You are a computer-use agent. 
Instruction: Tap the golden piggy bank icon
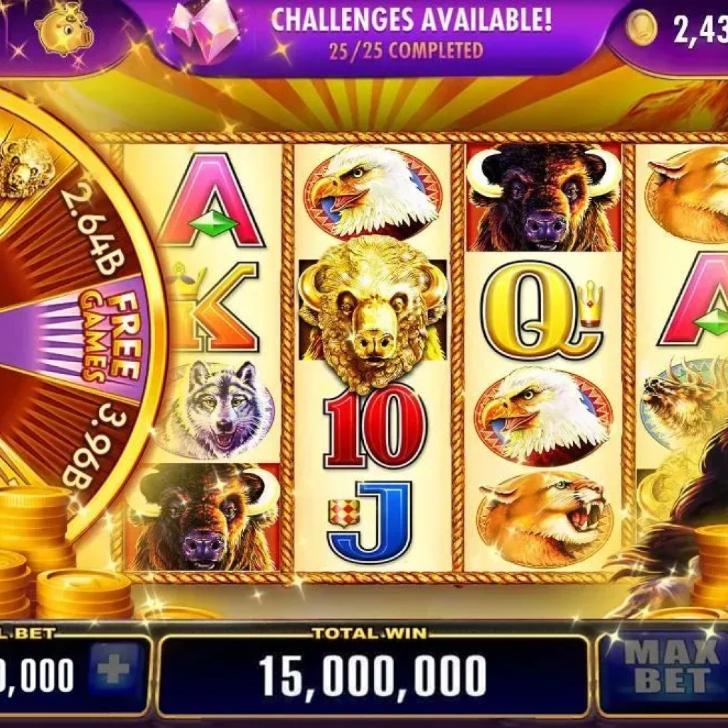click(64, 33)
